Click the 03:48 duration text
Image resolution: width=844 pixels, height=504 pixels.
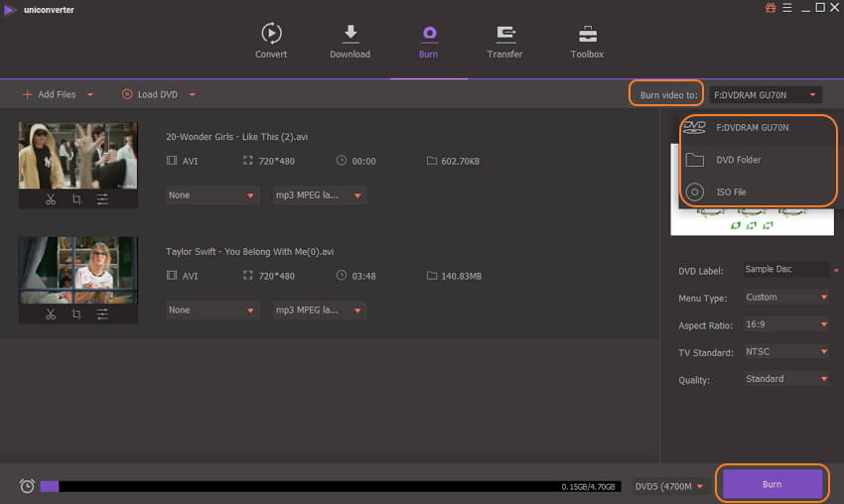[x=363, y=276]
